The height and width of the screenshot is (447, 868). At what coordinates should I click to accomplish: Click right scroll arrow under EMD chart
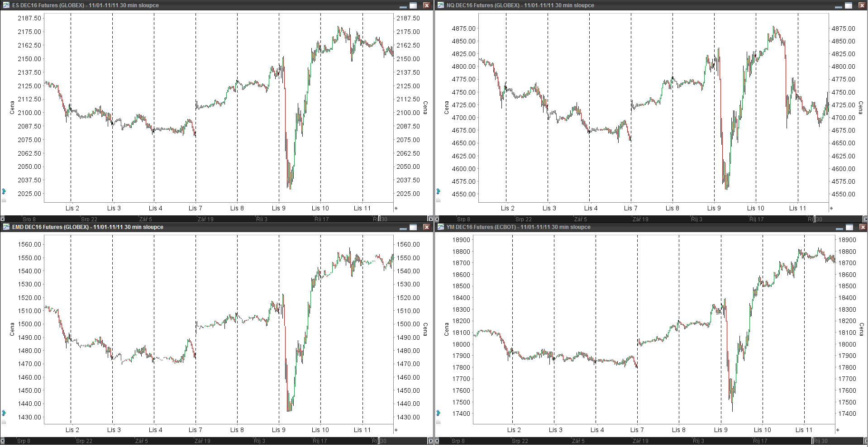point(431,441)
